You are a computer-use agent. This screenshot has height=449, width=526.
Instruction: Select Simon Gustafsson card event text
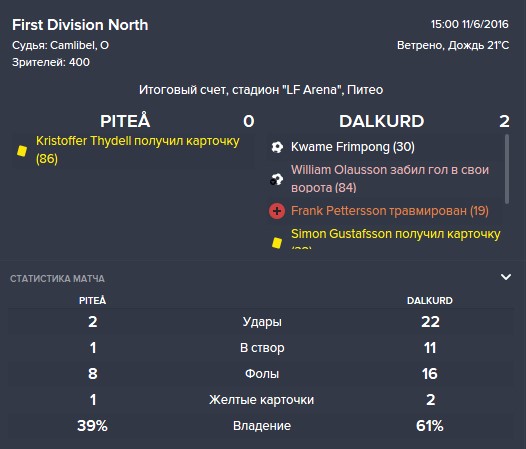396,238
